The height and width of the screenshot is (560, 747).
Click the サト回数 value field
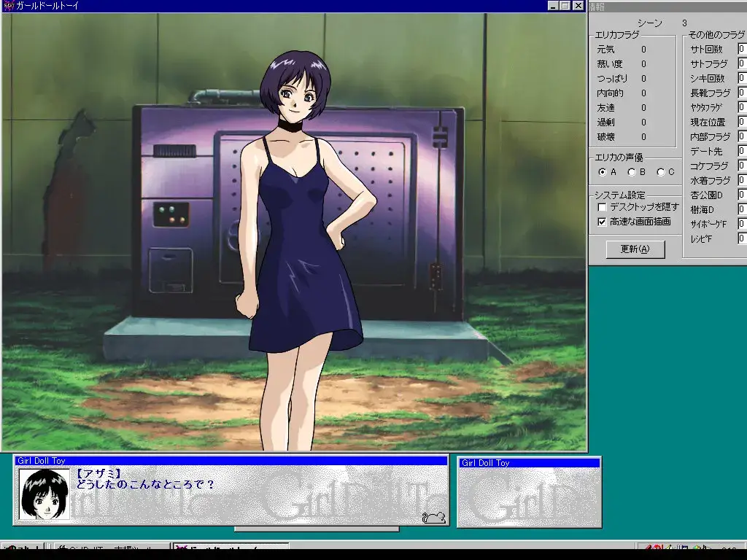pyautogui.click(x=742, y=50)
